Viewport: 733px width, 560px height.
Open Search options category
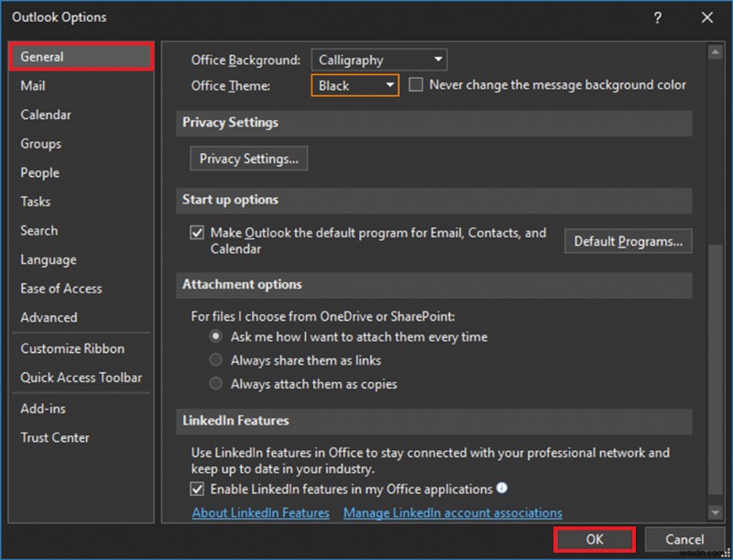click(82, 230)
